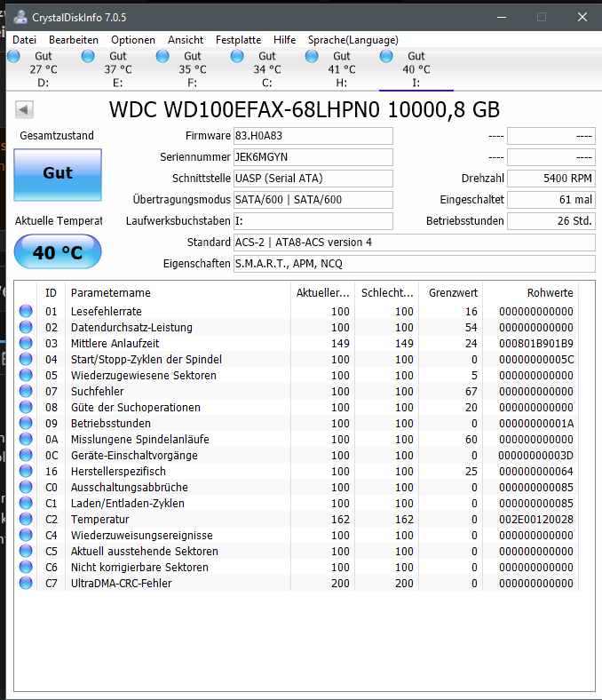The image size is (602, 700).
Task: Select the Lesefehlerrate parameter name
Action: [107, 311]
